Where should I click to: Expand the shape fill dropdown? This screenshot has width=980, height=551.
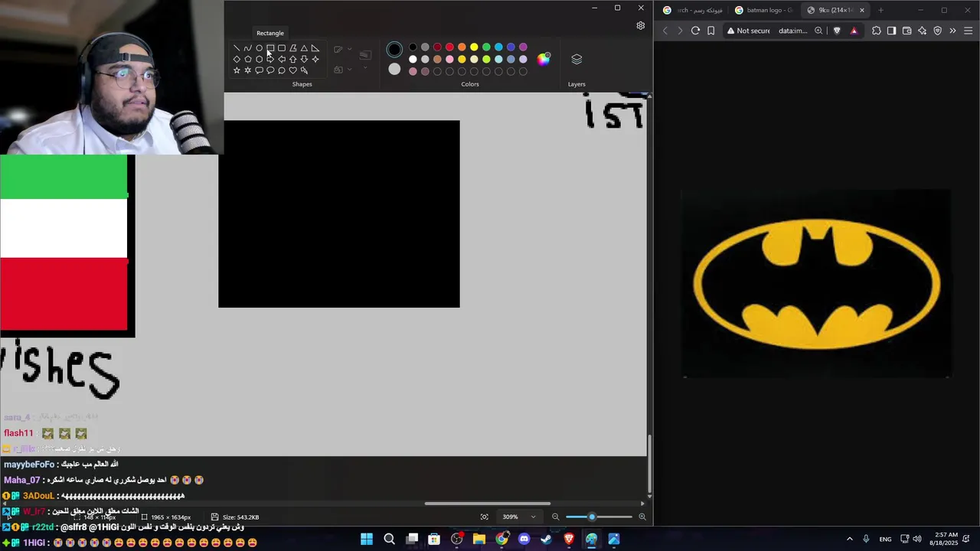click(349, 70)
